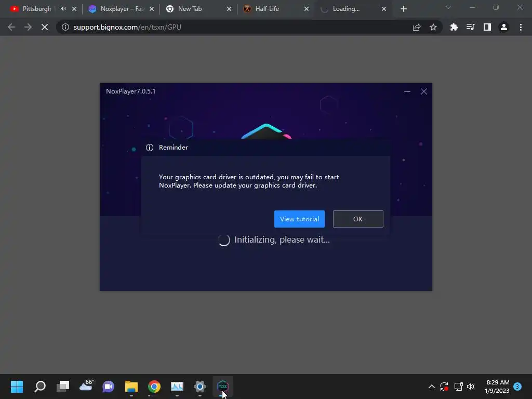This screenshot has width=532, height=399.
Task: Open notification center badge showing 3
Action: 517,387
